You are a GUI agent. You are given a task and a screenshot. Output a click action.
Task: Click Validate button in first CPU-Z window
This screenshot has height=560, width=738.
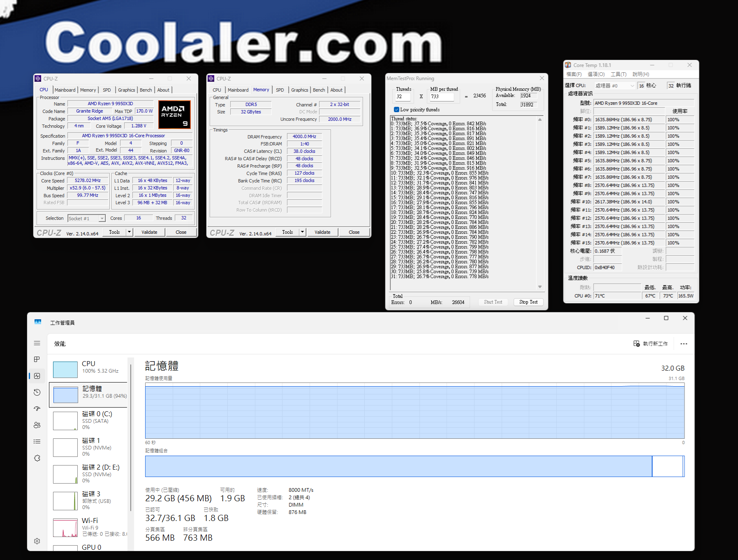[x=149, y=232]
